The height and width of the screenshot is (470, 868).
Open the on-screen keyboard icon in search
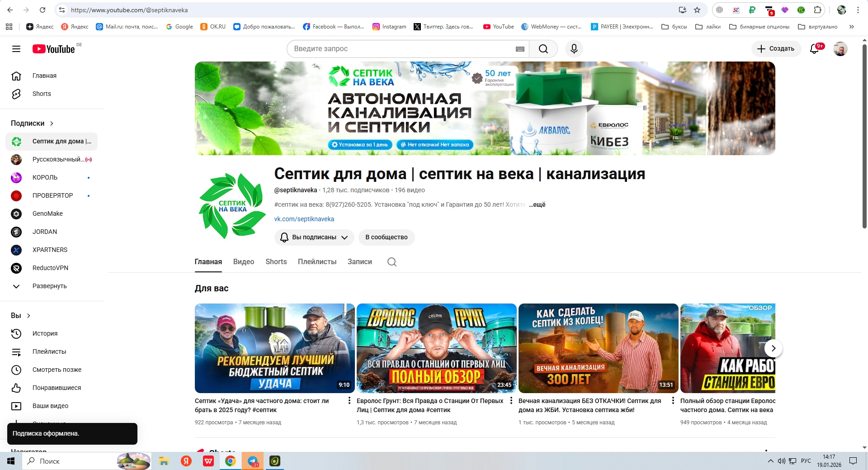(x=520, y=49)
